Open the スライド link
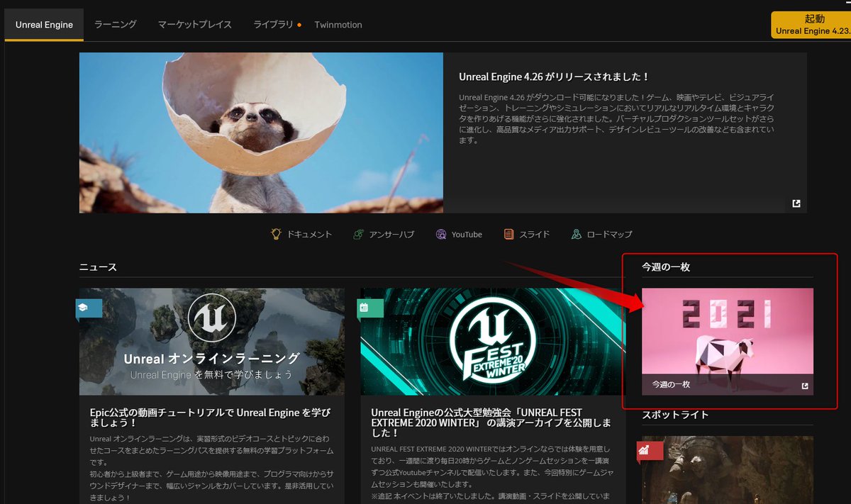 [535, 235]
